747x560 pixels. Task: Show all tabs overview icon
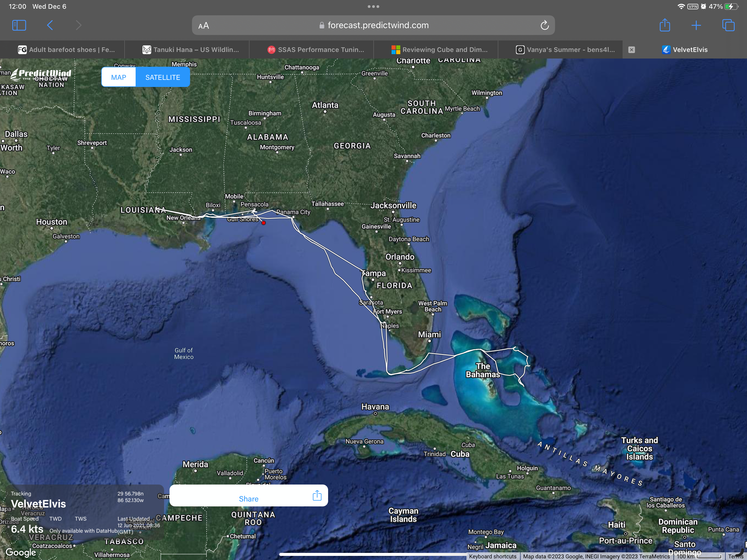[x=728, y=25]
